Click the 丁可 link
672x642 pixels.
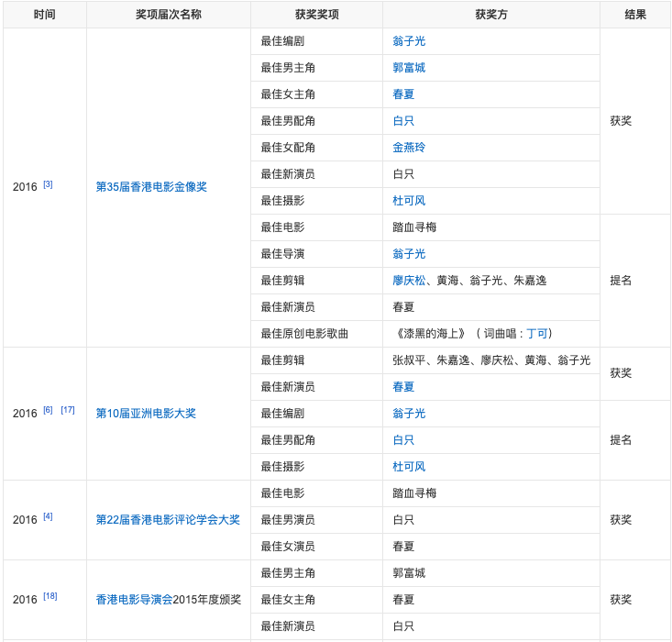pos(536,334)
